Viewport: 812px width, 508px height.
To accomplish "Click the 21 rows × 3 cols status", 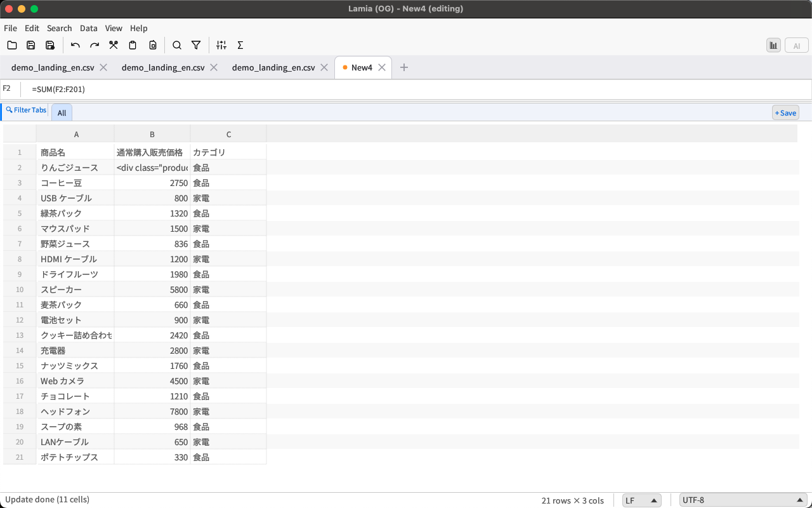I will (x=573, y=500).
